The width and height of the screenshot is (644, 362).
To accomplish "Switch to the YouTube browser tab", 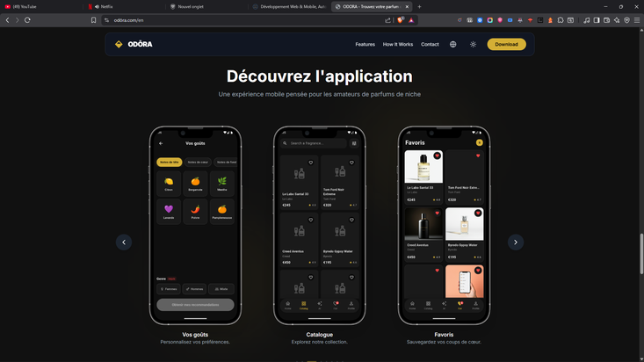I will pos(23,6).
